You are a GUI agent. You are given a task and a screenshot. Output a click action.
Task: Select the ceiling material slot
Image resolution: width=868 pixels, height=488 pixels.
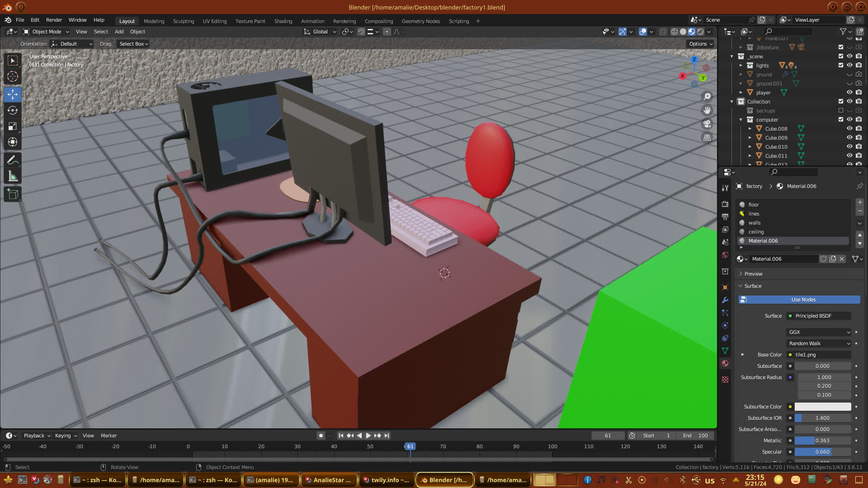(756, 232)
